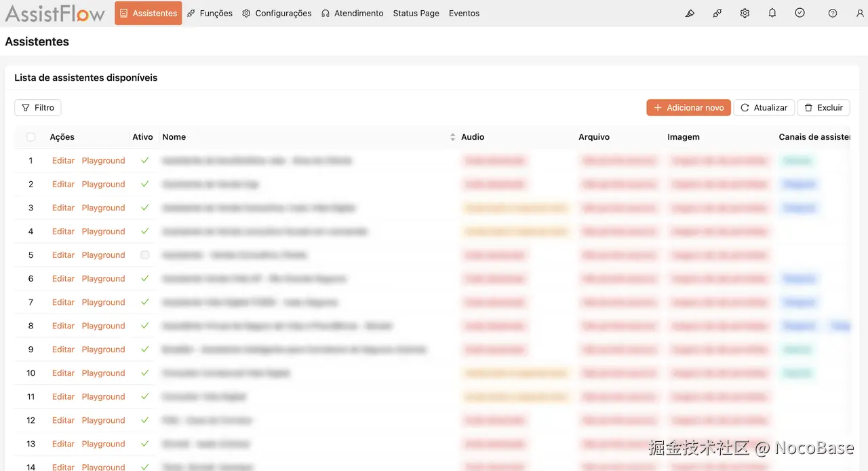Click Editar in row 9

click(x=63, y=350)
